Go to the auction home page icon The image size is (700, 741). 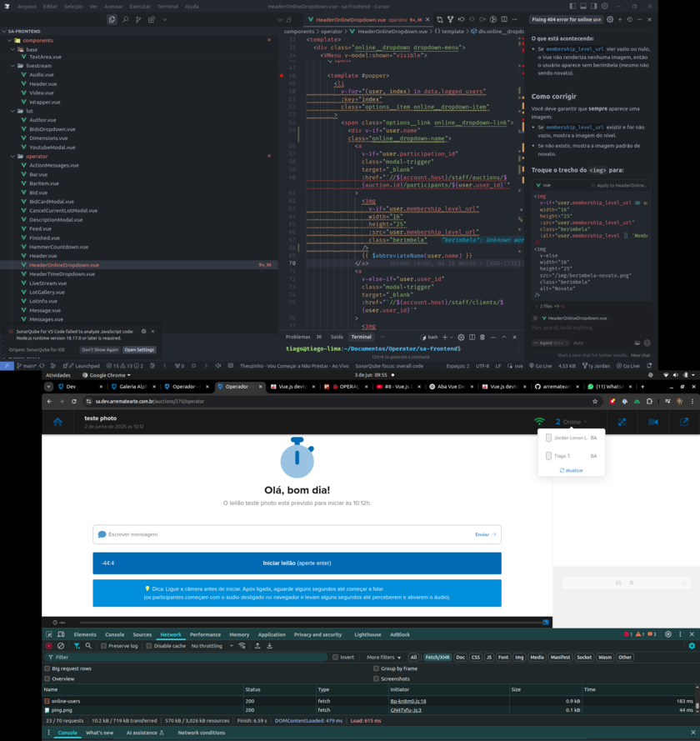pyautogui.click(x=57, y=422)
